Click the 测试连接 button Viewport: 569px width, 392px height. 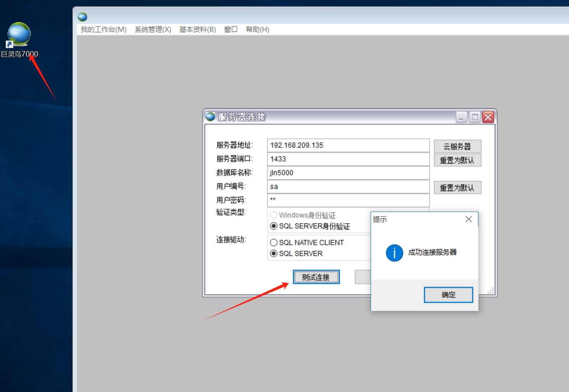click(x=316, y=277)
